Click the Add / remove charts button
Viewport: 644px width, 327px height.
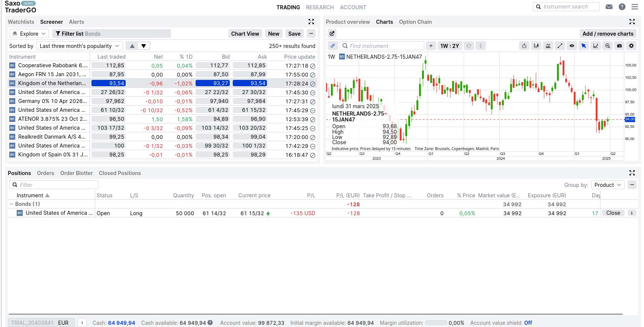608,33
